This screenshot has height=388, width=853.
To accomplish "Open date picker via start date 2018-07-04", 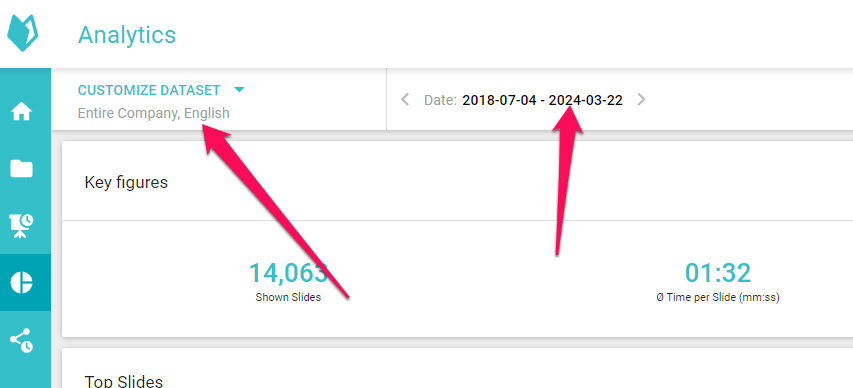I will point(499,100).
